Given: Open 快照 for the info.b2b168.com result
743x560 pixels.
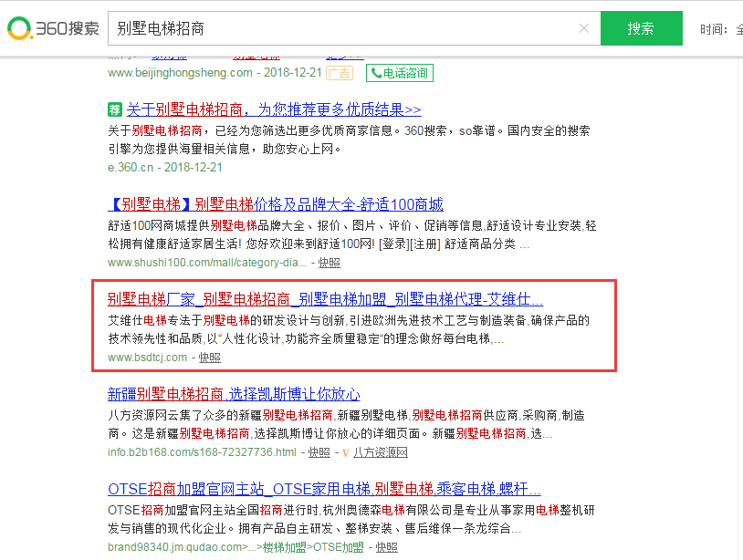Looking at the screenshot, I should (x=319, y=452).
